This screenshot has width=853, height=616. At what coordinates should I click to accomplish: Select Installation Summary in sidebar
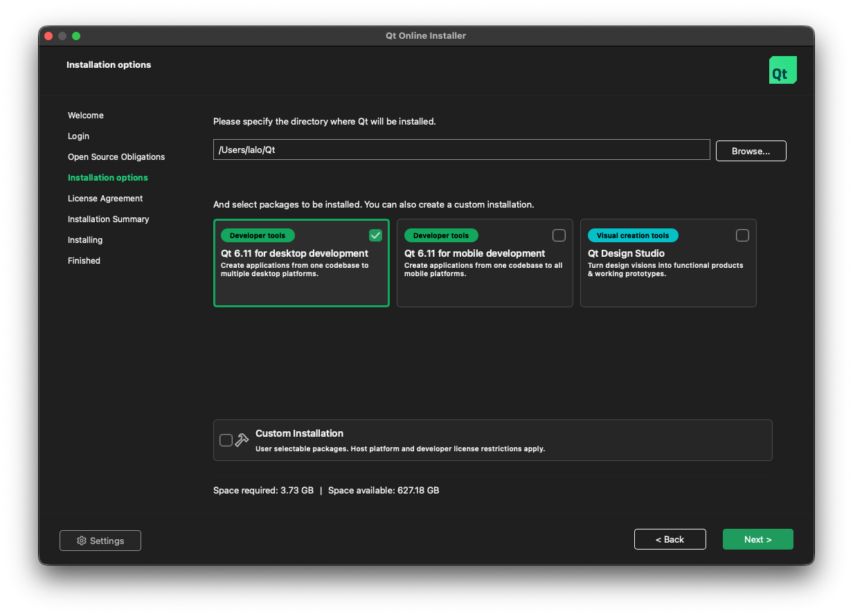[109, 219]
